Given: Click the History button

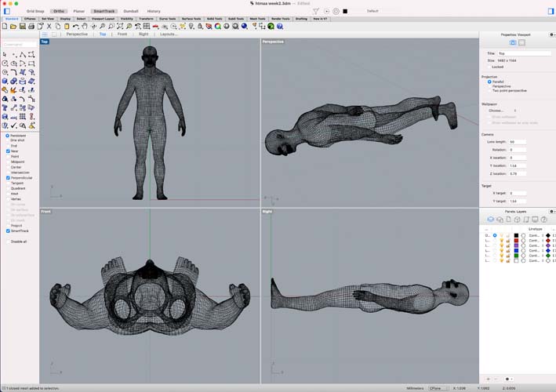Looking at the screenshot, I should click(154, 11).
